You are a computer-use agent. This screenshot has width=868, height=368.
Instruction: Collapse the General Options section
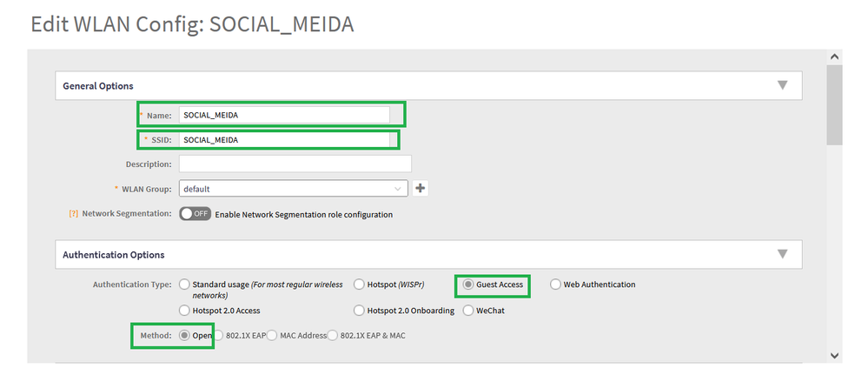pyautogui.click(x=782, y=85)
